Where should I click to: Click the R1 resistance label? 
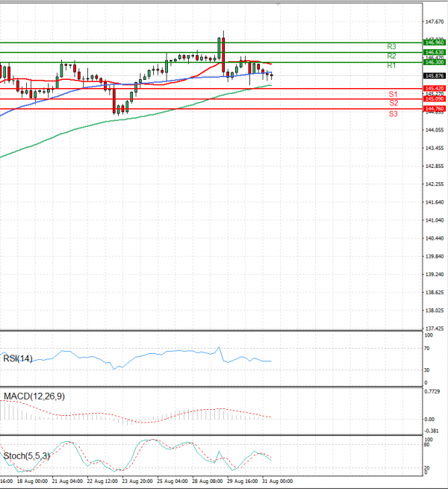click(x=391, y=66)
